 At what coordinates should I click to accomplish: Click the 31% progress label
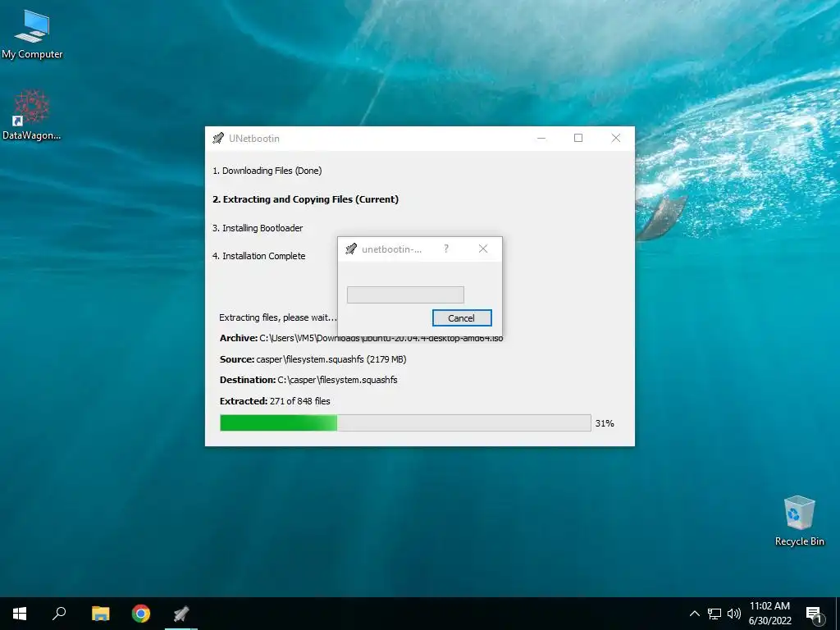[605, 423]
